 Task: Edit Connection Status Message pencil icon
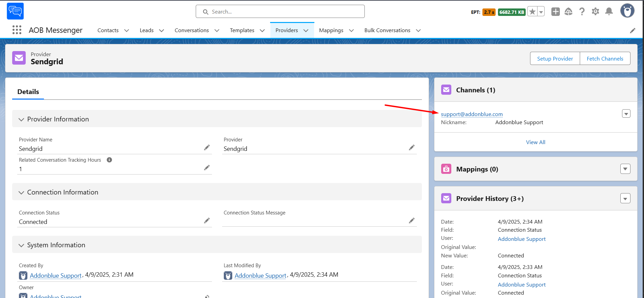point(411,221)
